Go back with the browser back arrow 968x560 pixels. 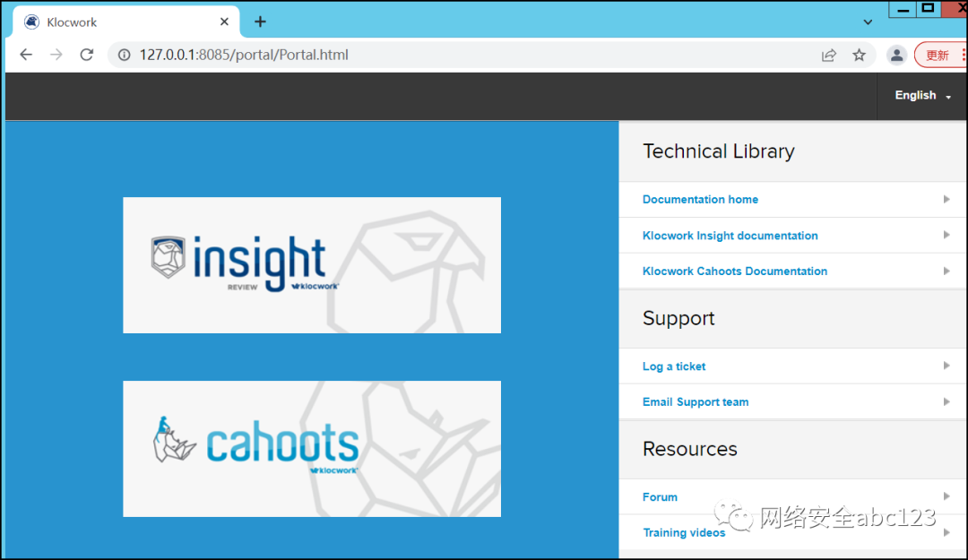(26, 55)
